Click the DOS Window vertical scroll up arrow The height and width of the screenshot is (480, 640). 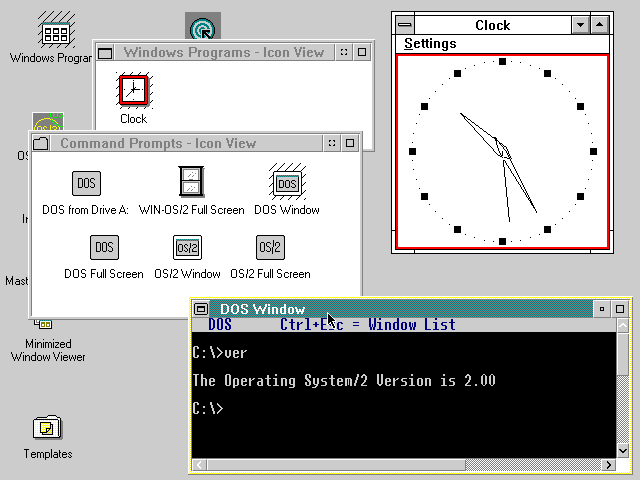pos(623,325)
